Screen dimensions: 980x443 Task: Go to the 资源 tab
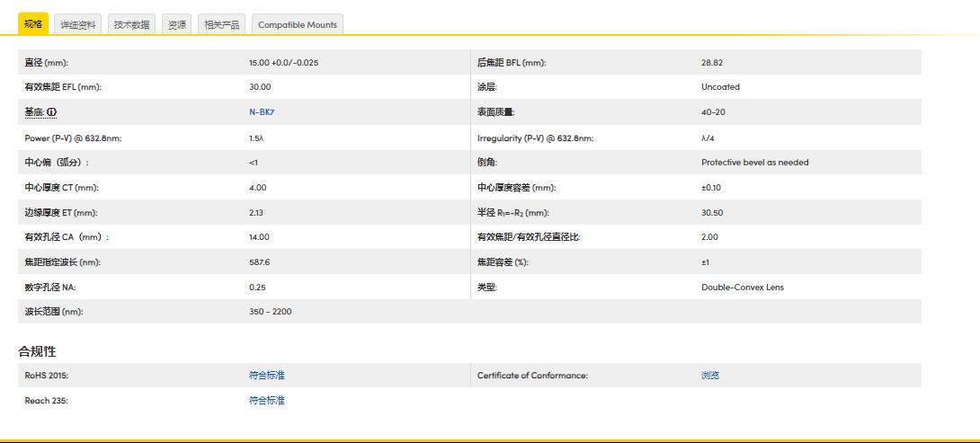(x=177, y=25)
